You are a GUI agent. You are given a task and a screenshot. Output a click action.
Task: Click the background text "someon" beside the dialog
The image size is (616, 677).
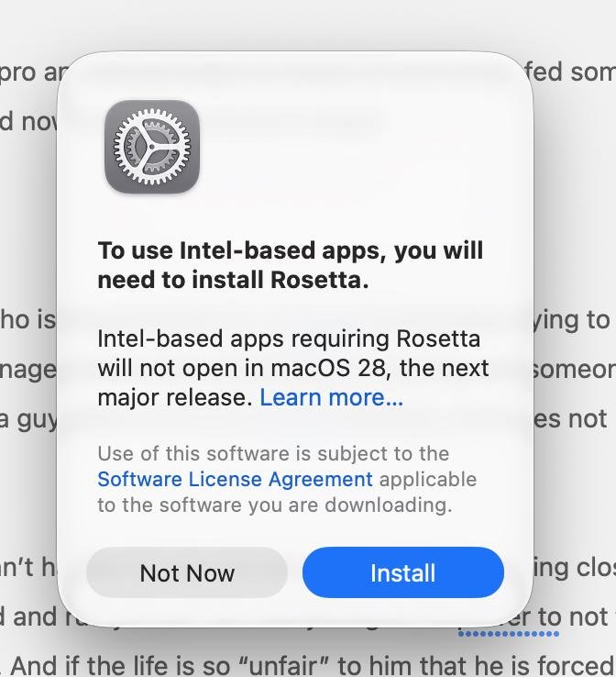[x=574, y=370]
